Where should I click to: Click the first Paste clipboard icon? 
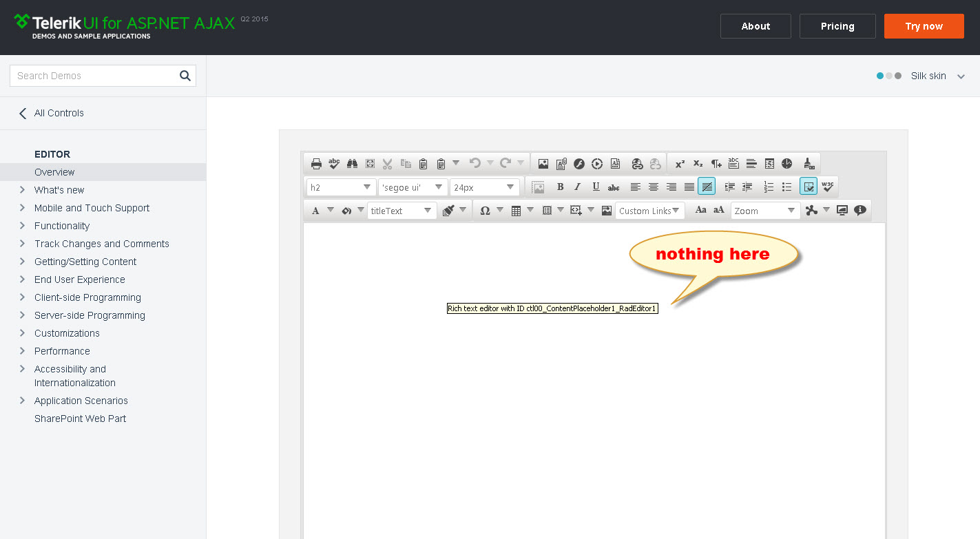tap(424, 164)
